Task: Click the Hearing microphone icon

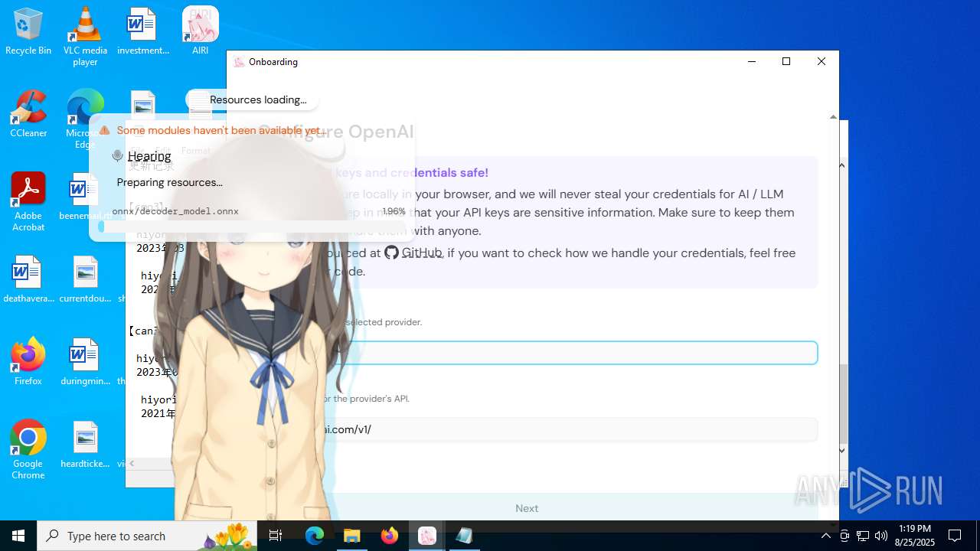Action: (117, 156)
